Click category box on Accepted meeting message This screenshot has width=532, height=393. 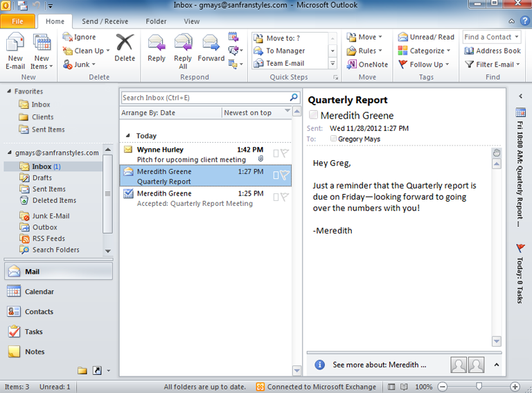276,197
